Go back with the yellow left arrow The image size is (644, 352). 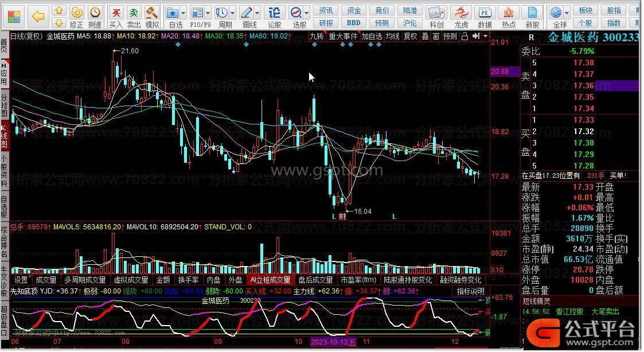pos(38,17)
